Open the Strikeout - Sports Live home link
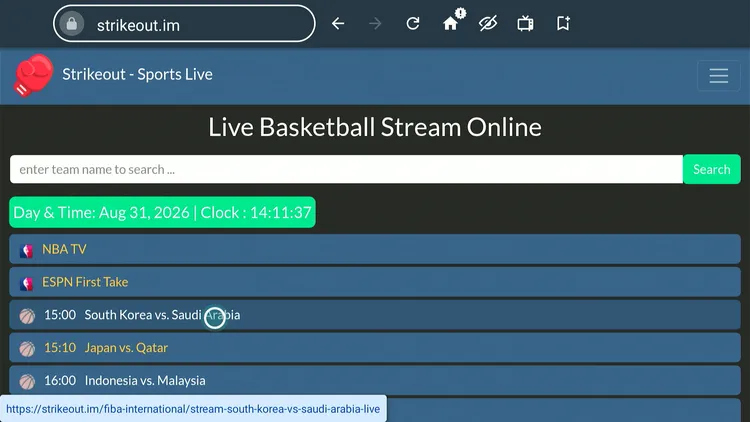 point(137,75)
